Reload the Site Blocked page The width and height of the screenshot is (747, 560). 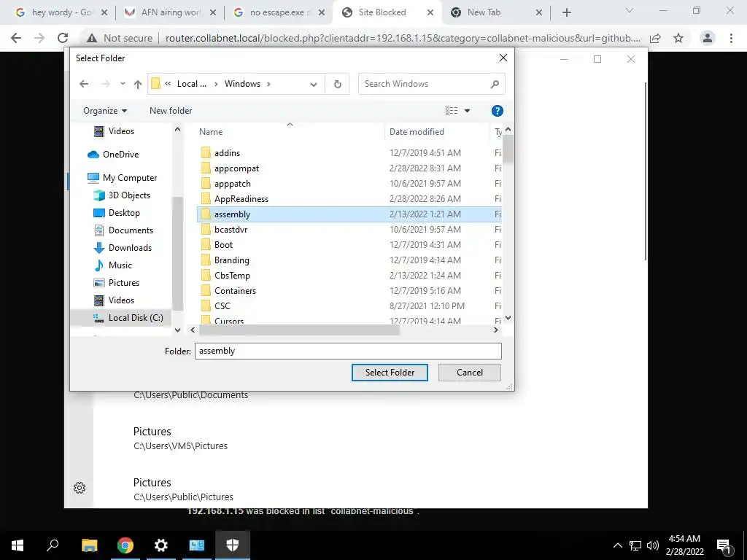pyautogui.click(x=63, y=38)
